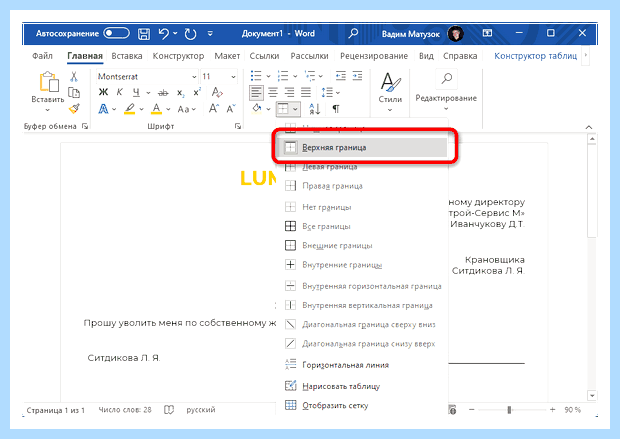Open the Вадим Матузок account avatar
Viewport: 620px width, 439px height.
(456, 34)
